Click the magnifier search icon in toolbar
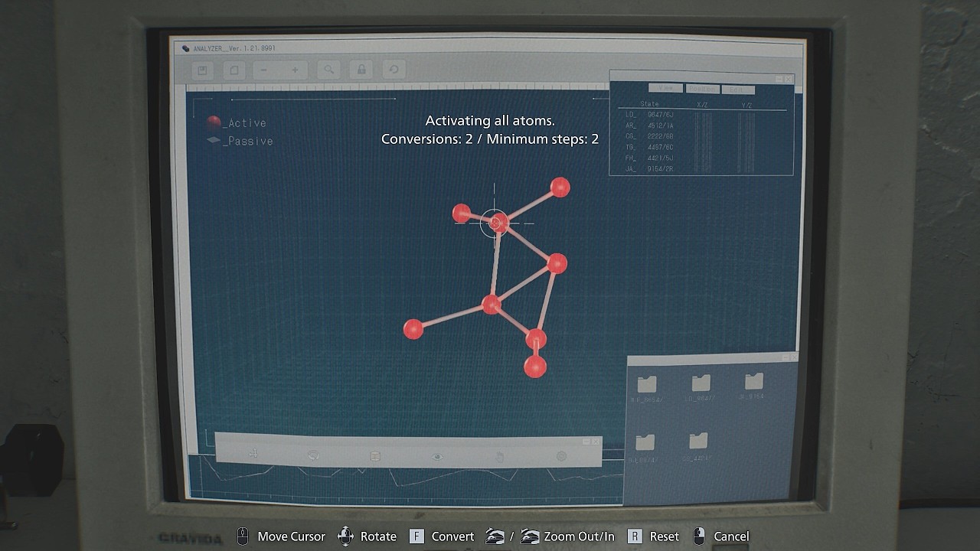The image size is (980, 551). pyautogui.click(x=328, y=70)
